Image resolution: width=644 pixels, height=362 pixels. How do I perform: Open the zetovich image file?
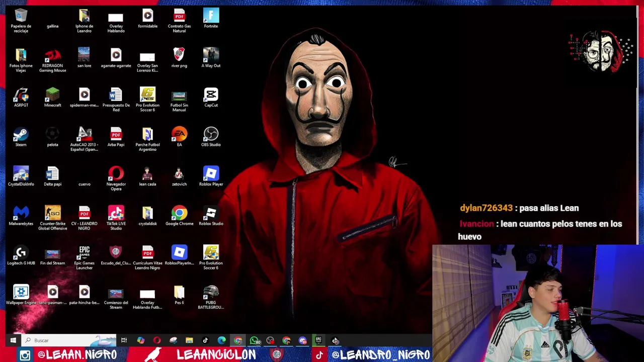pyautogui.click(x=179, y=176)
